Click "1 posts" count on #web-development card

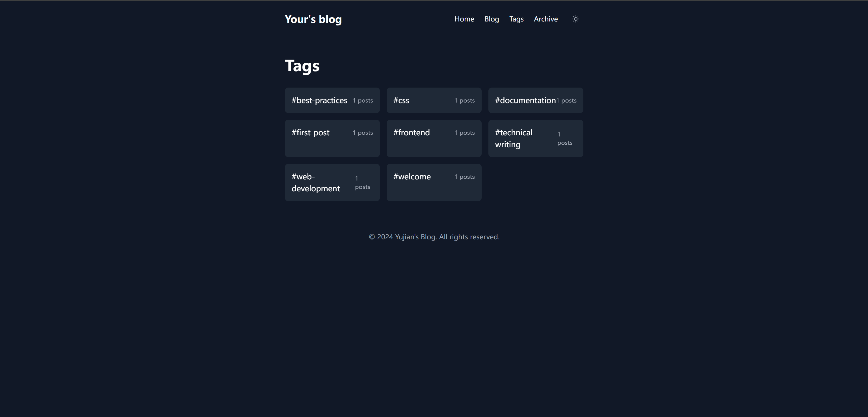[x=362, y=183]
